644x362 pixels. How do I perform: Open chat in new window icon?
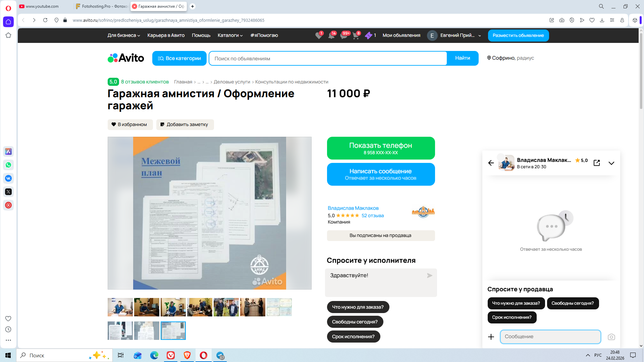pyautogui.click(x=597, y=163)
